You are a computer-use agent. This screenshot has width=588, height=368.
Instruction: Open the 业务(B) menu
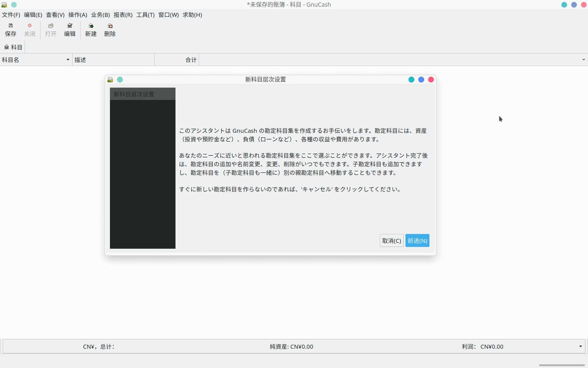(100, 15)
